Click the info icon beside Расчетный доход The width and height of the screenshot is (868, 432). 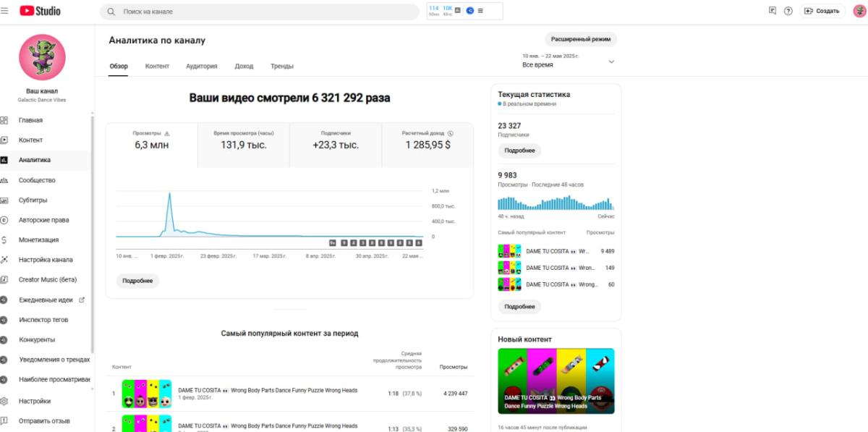coord(450,133)
